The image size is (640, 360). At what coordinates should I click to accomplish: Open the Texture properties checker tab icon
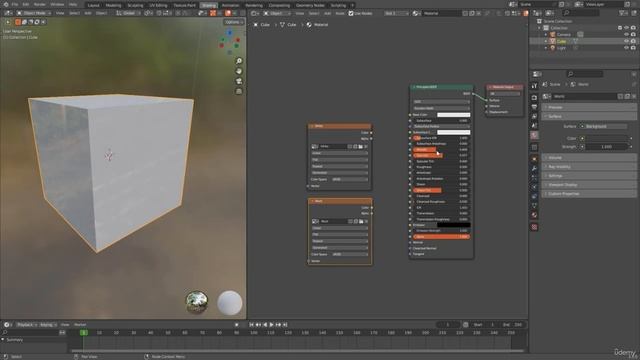coord(534,227)
